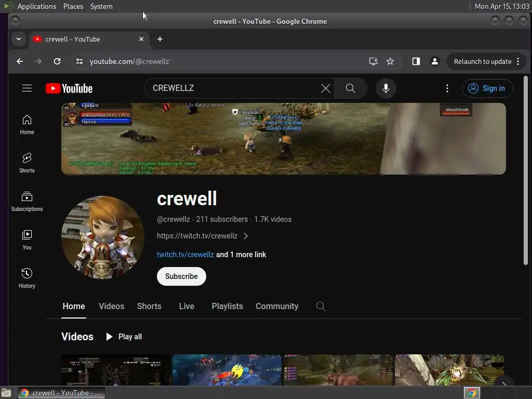The image size is (532, 399).
Task: Click the show desktop icon in taskbar
Action: pyautogui.click(x=6, y=393)
